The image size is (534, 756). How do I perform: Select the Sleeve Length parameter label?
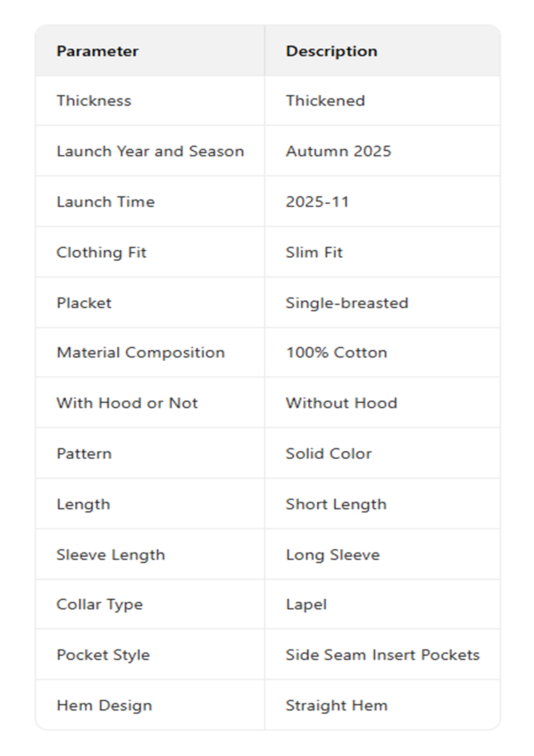pos(110,555)
